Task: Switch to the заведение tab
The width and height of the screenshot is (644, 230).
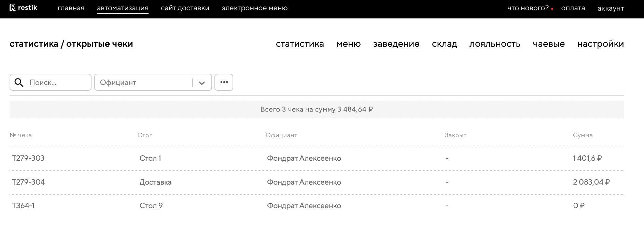Action: [x=396, y=44]
